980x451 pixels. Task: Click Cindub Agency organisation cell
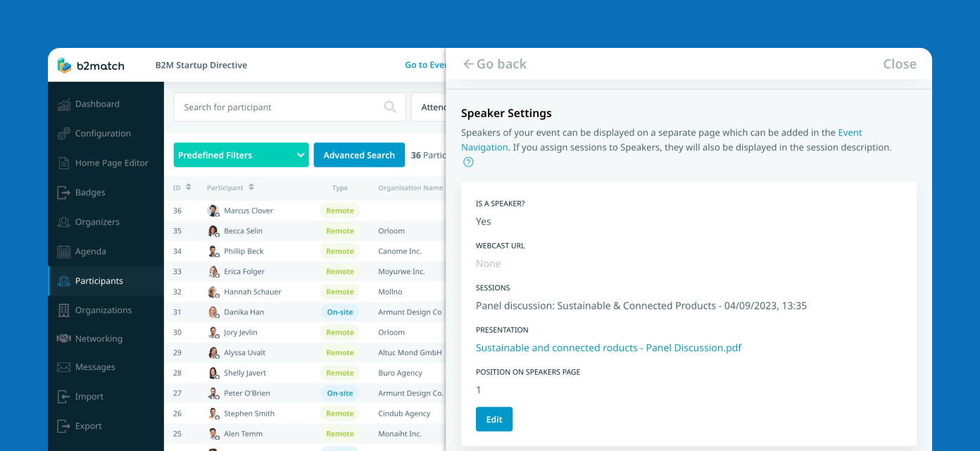(x=404, y=414)
